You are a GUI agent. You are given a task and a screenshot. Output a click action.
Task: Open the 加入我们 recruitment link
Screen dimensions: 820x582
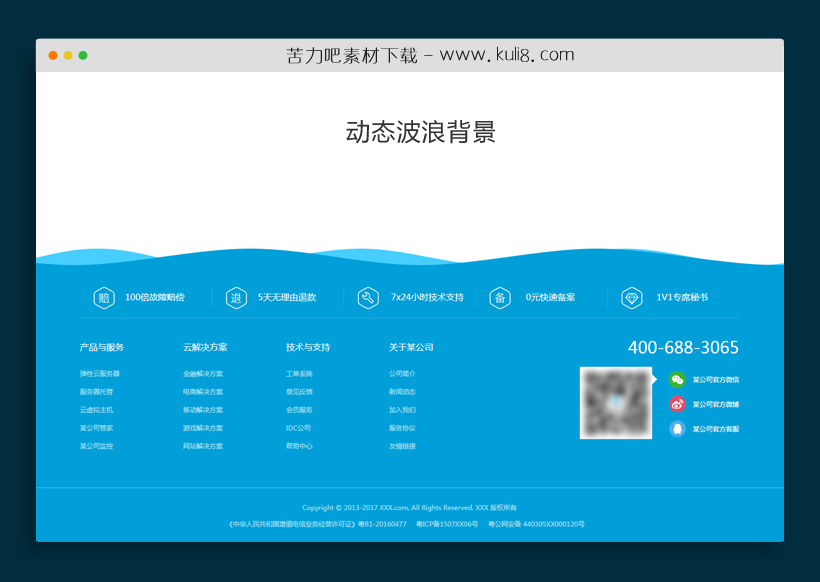point(404,409)
